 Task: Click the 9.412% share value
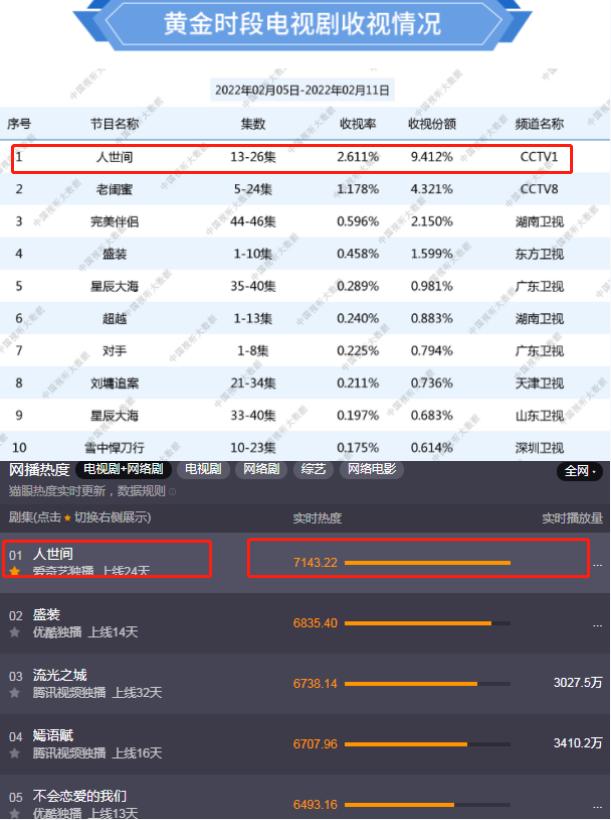432,157
